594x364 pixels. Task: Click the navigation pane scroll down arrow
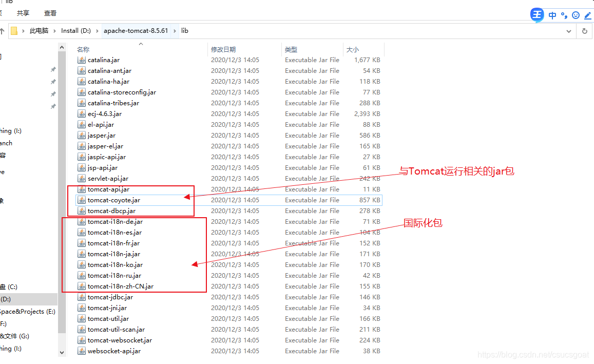coord(62,353)
